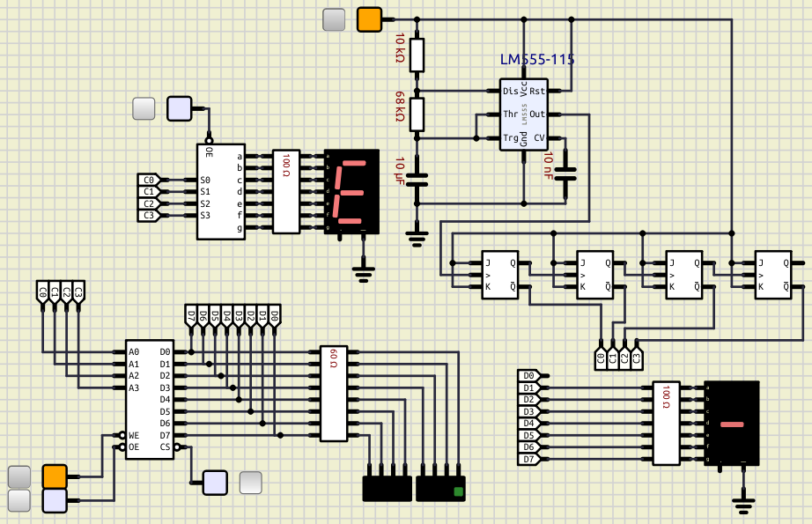The height and width of the screenshot is (524, 812).
Task: Click the lit green LED in the LED bar
Action: [458, 492]
